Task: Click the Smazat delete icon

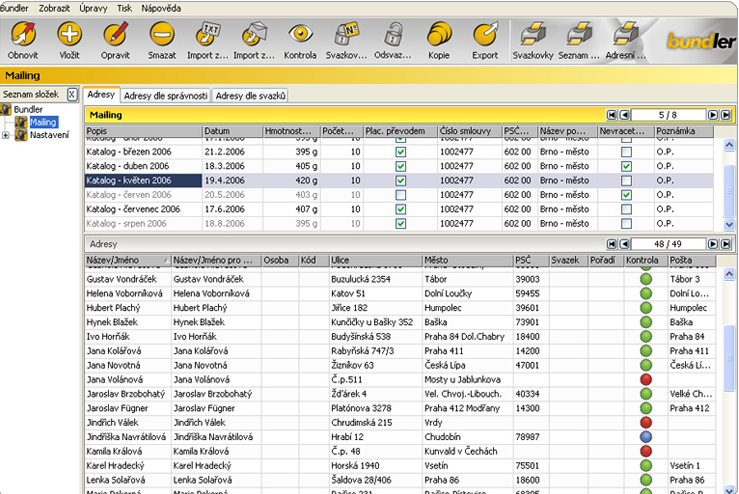Action: click(x=162, y=34)
